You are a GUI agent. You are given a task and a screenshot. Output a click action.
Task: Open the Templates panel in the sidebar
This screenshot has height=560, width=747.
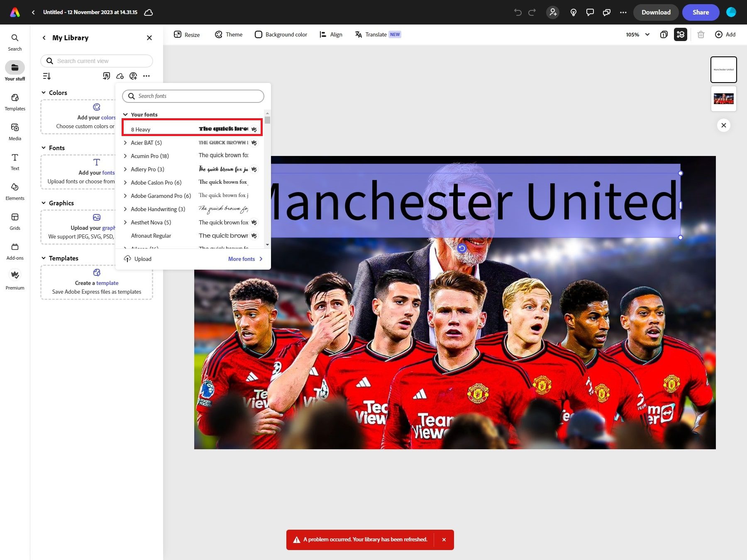[x=15, y=102]
